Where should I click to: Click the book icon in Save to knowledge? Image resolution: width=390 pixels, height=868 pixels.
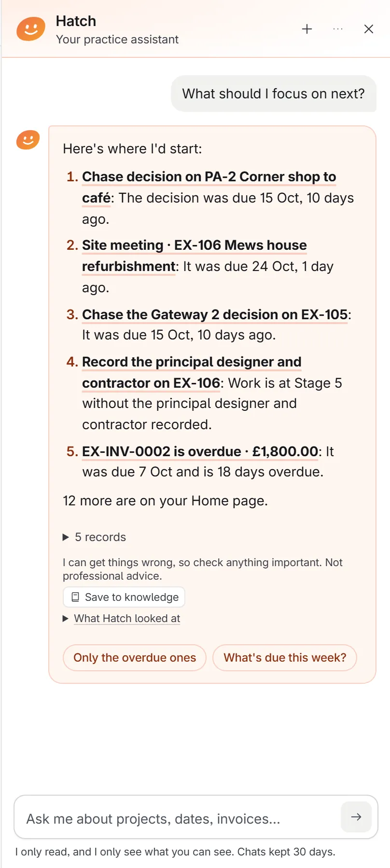point(75,597)
